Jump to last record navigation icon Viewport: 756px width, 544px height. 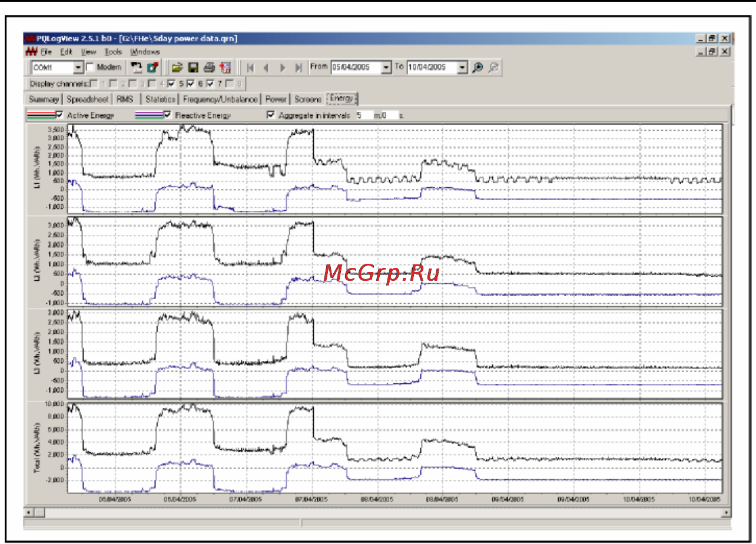pyautogui.click(x=298, y=67)
